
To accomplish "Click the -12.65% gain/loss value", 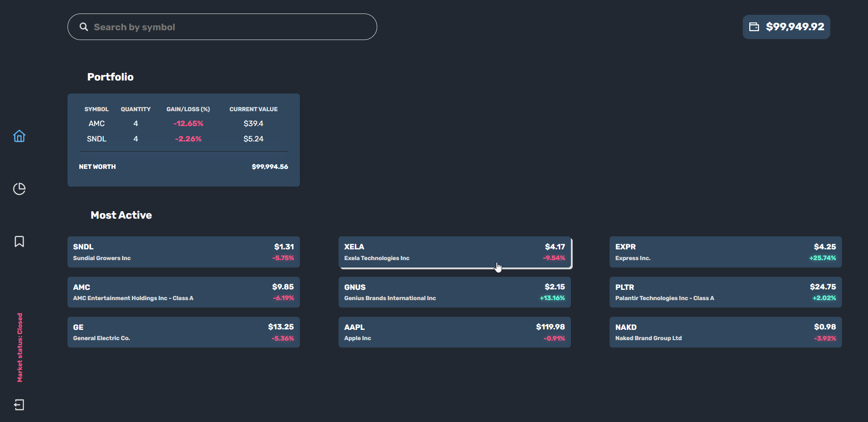I will [x=188, y=123].
